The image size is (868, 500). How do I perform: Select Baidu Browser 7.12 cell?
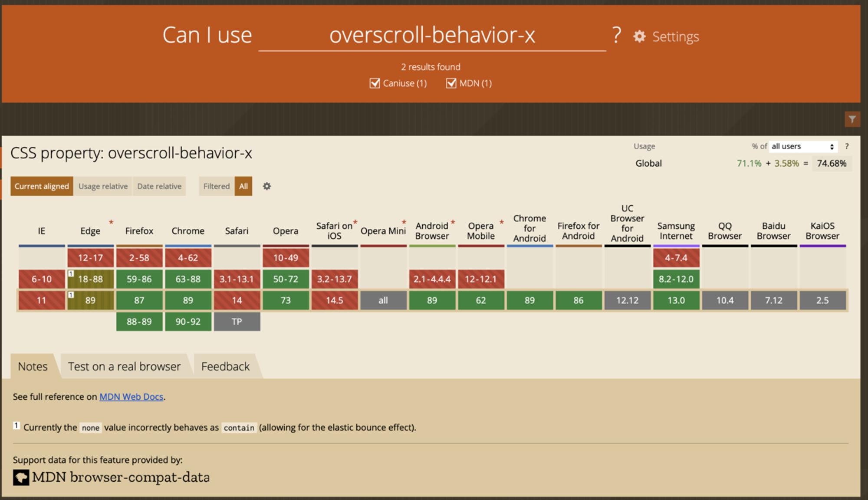click(x=774, y=300)
